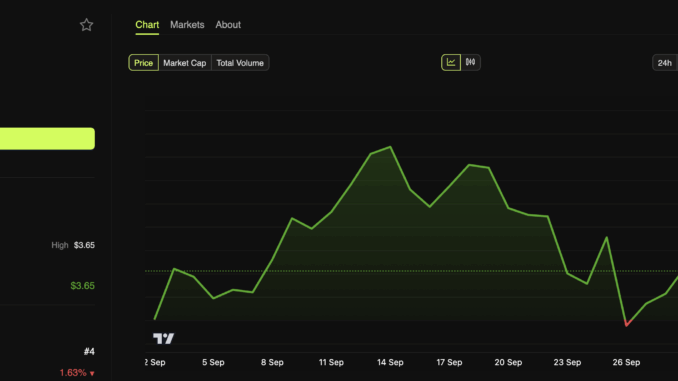678x381 pixels.
Task: Click the red low point on chart
Action: coord(627,323)
